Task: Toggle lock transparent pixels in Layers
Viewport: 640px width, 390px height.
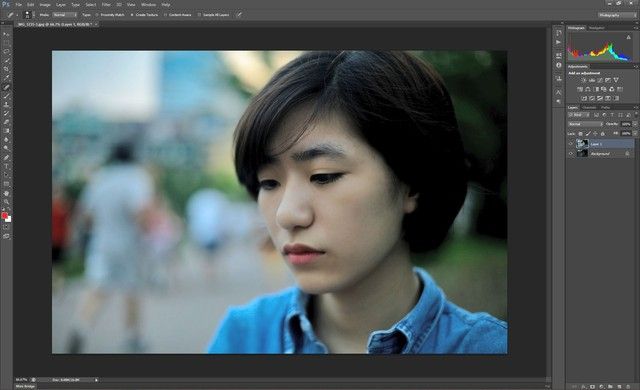Action: pyautogui.click(x=580, y=134)
